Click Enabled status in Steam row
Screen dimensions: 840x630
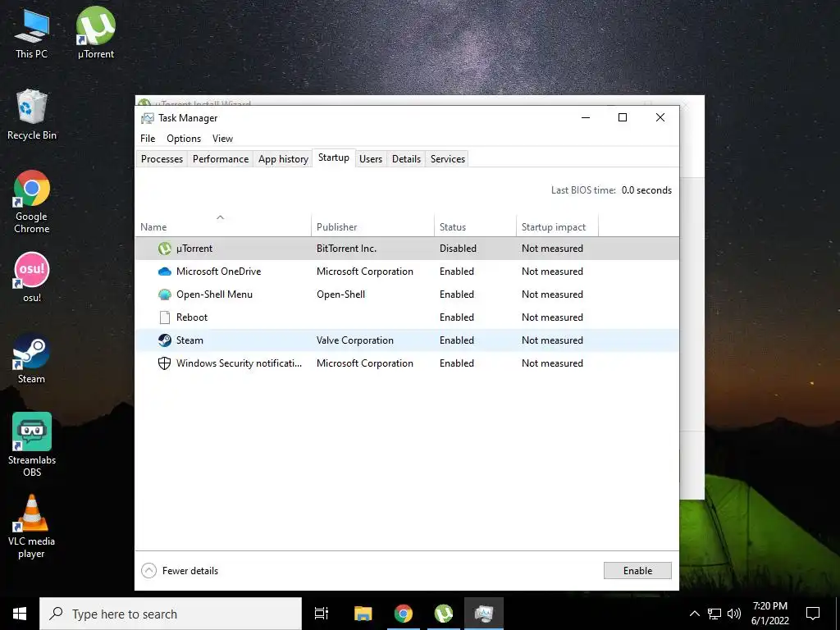coord(457,340)
